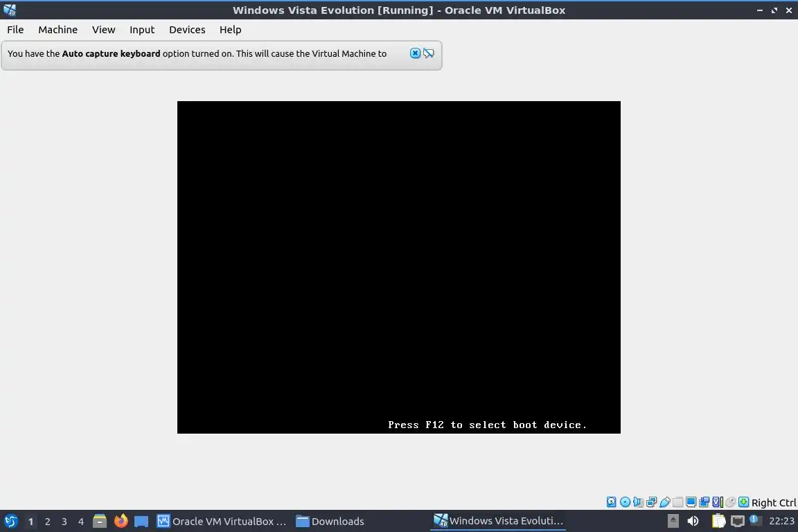Click the network adapters status icon
798x532 pixels.
[x=651, y=502]
